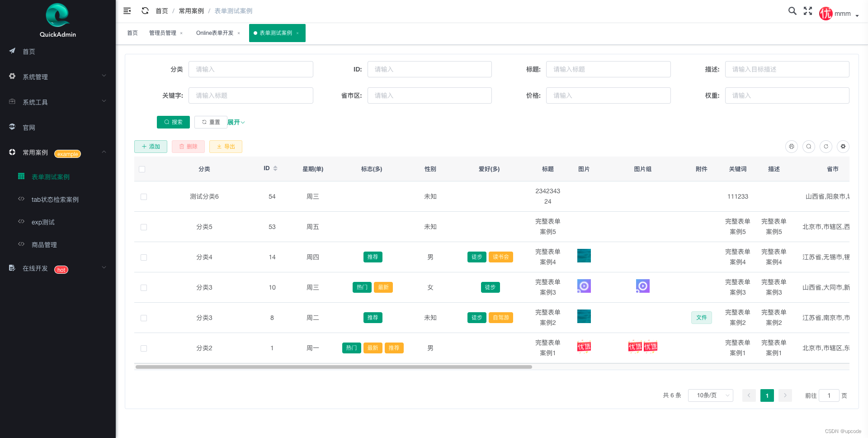
Task: Click the refresh icon beside the breadcrumb
Action: (x=145, y=11)
